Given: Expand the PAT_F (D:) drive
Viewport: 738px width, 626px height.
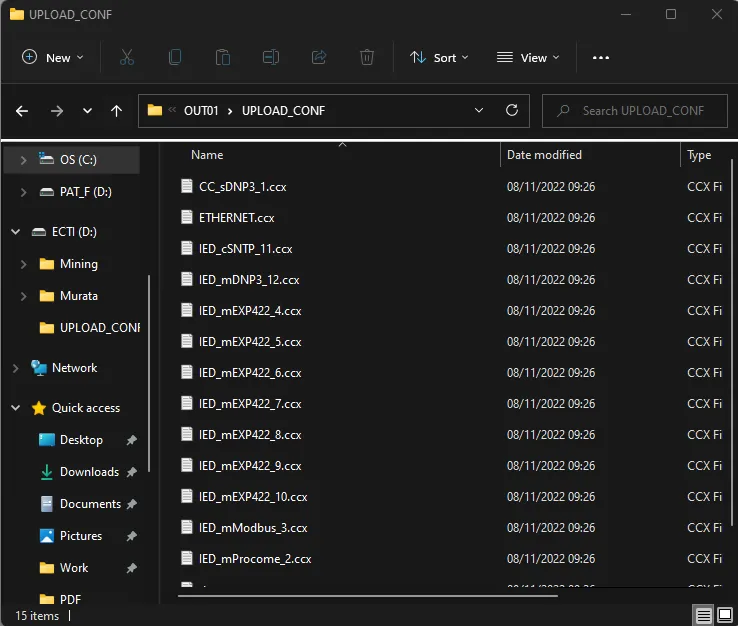Looking at the screenshot, I should (23, 192).
